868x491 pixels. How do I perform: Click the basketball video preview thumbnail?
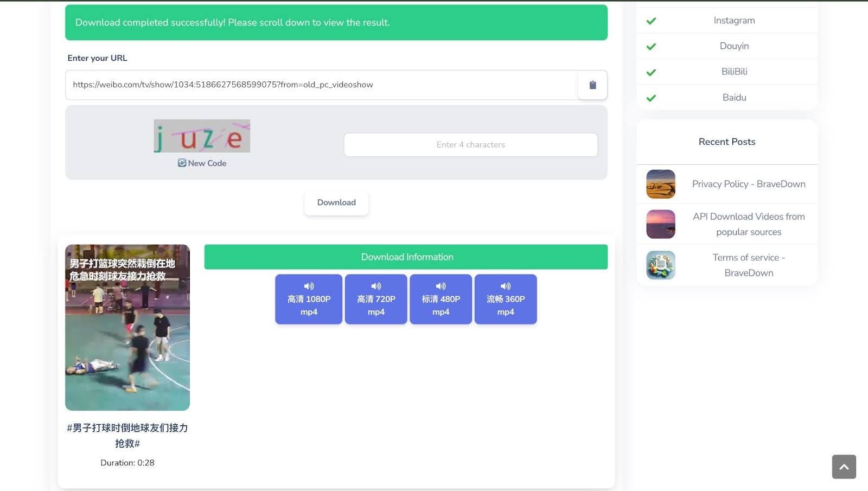pyautogui.click(x=127, y=327)
